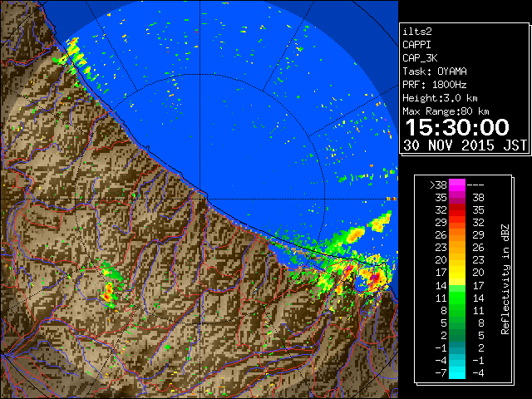Viewport: 532px width, 399px height.
Task: Click the '>38' legend value
Action: tap(438, 185)
